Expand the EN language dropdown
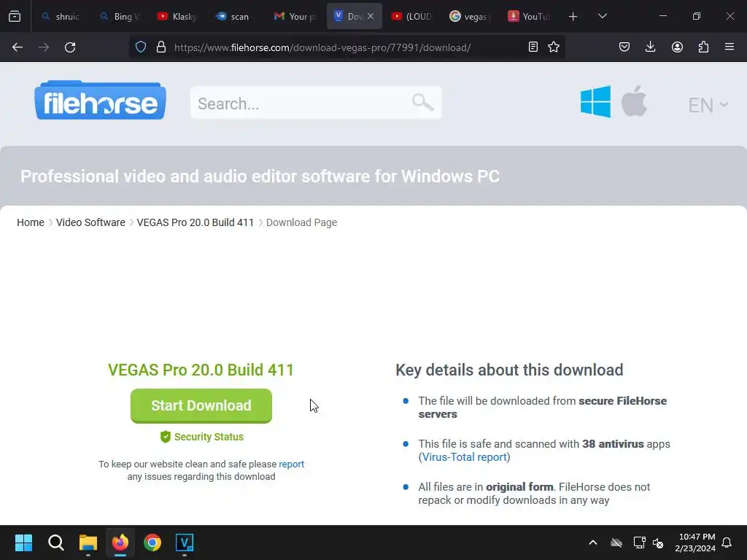The height and width of the screenshot is (560, 747). (708, 105)
